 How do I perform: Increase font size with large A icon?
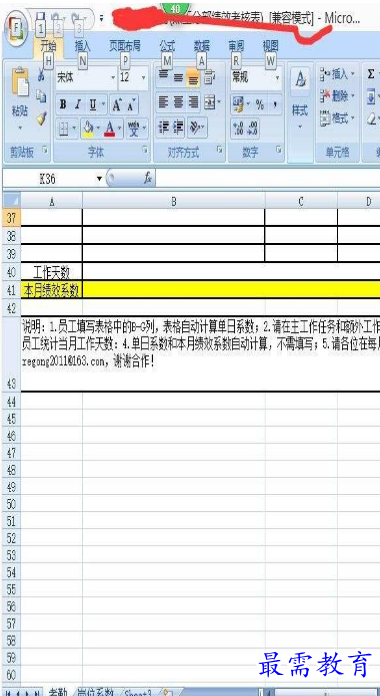117,105
